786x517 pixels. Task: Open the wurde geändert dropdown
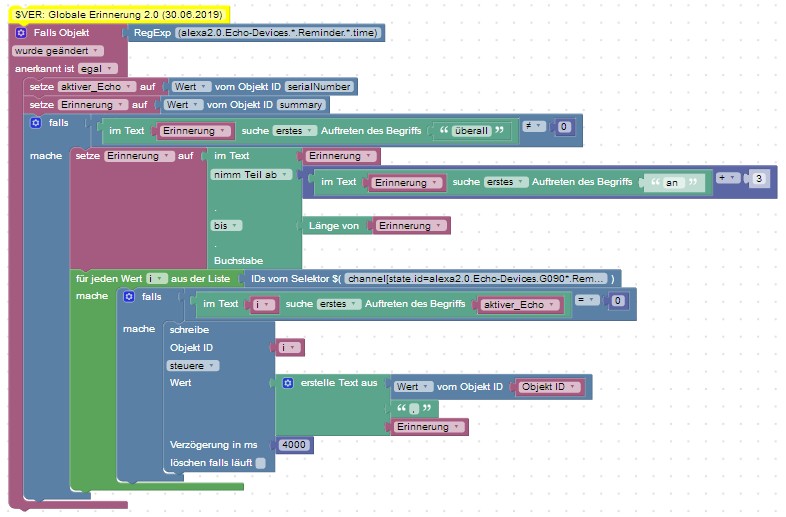pos(56,50)
